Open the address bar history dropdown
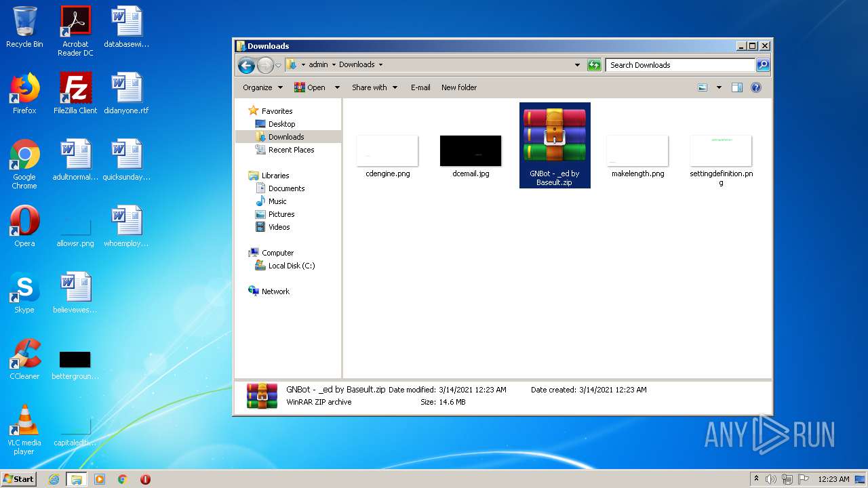868x488 pixels. (x=577, y=65)
